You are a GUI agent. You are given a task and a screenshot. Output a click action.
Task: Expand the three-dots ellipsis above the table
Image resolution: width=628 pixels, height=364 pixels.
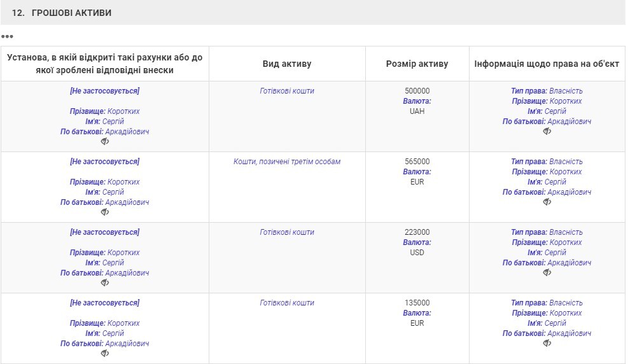coord(7,36)
